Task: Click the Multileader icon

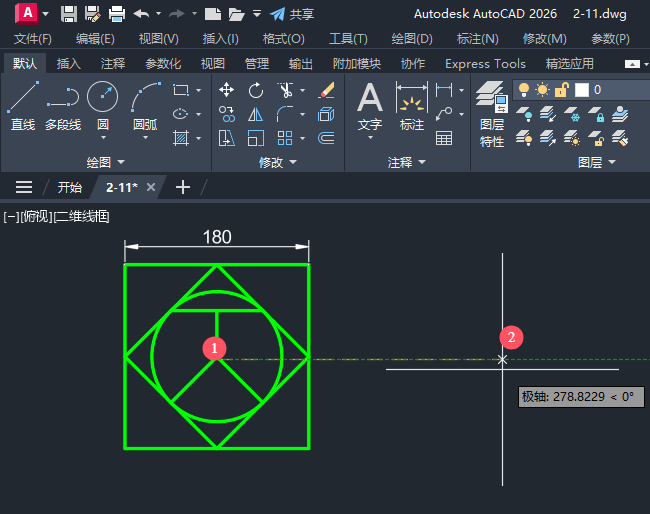Action: pos(444,114)
